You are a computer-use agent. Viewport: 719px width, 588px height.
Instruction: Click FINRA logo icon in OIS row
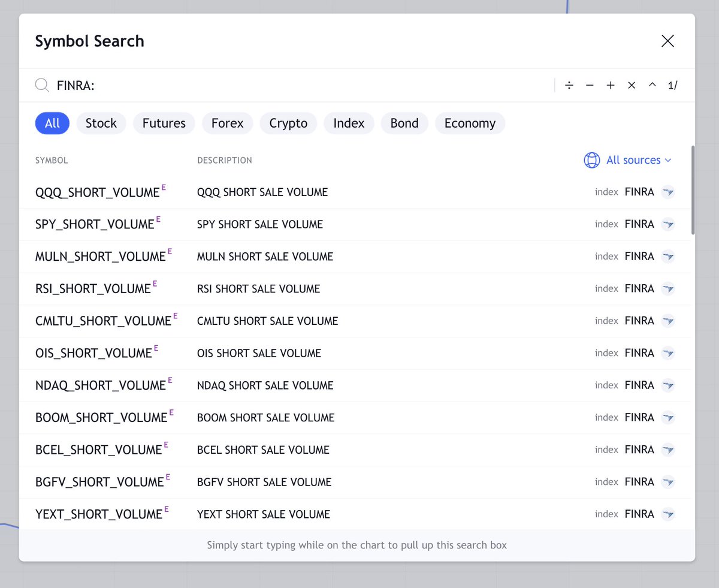[668, 353]
